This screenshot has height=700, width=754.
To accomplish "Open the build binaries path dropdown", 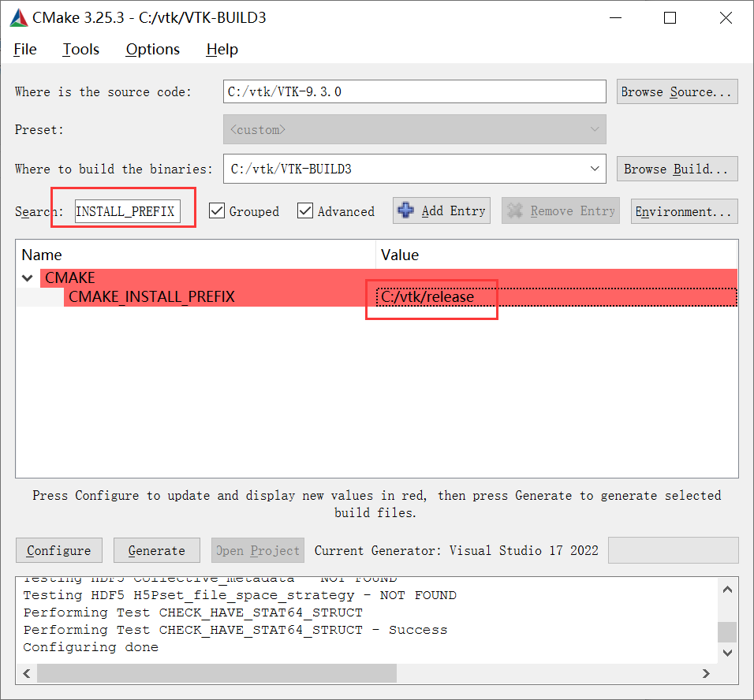I will [x=595, y=169].
